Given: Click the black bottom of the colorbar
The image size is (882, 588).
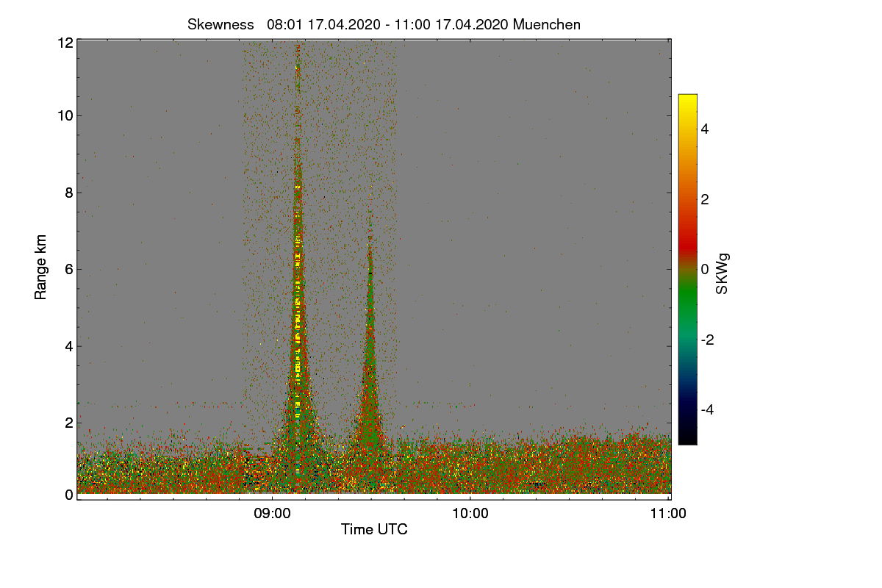Looking at the screenshot, I should click(687, 439).
